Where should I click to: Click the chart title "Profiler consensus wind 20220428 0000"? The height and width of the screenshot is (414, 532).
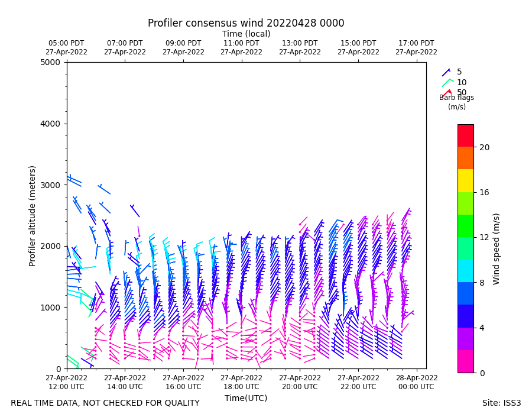point(246,23)
